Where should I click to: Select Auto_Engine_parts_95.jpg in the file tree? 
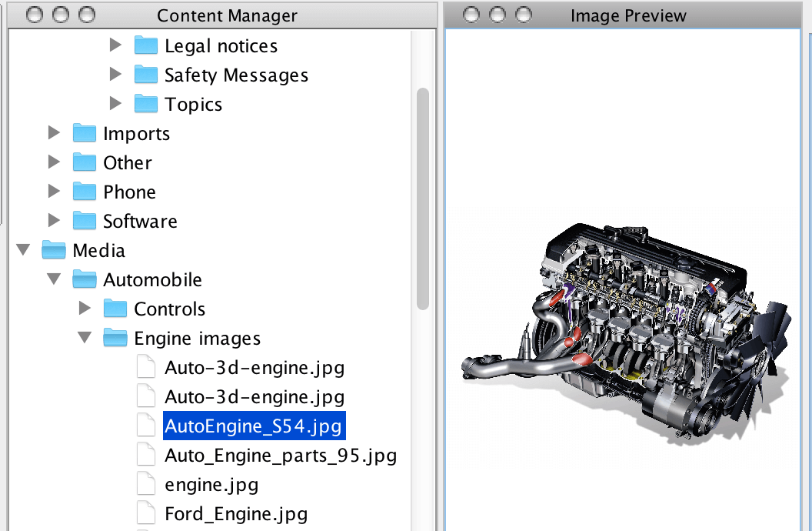click(280, 455)
